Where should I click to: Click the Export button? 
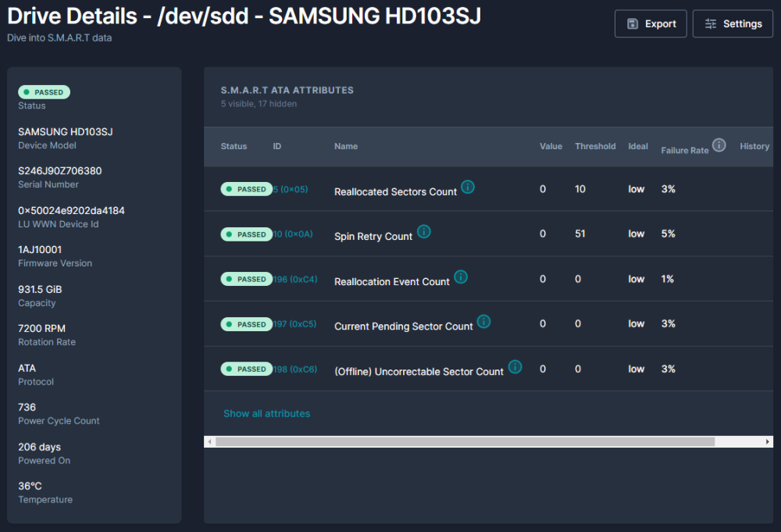pos(651,24)
